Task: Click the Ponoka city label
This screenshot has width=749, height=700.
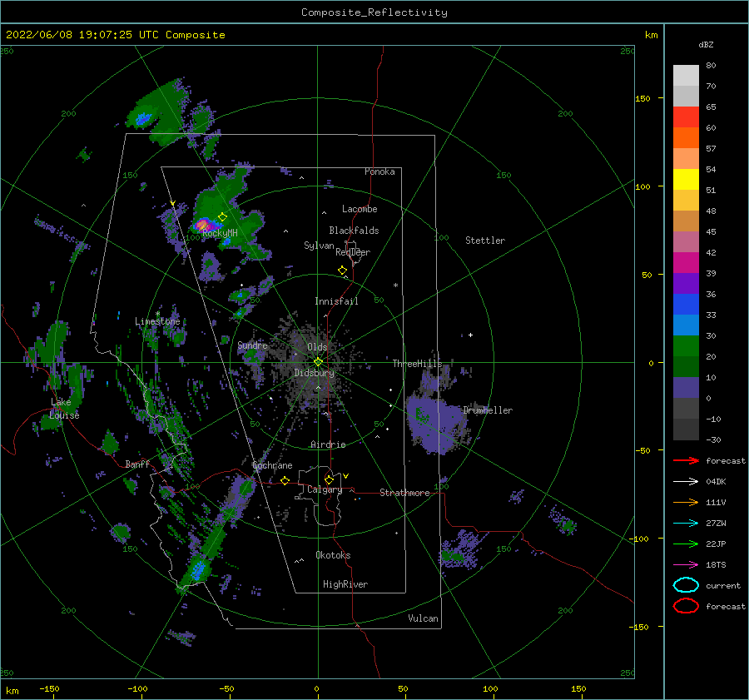Action: click(379, 171)
